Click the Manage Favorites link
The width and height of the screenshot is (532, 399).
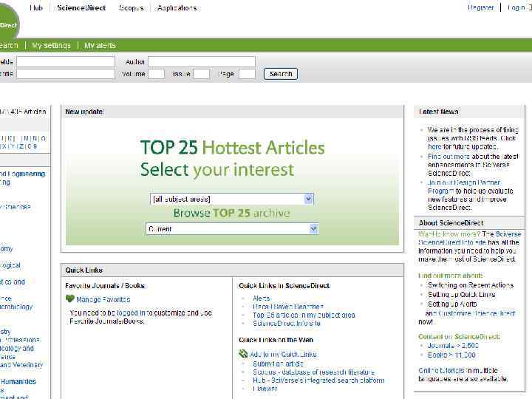(103, 299)
